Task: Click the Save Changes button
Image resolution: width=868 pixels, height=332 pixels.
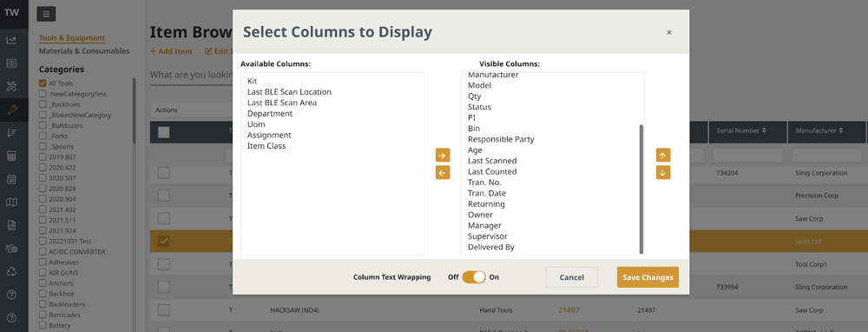Action: [648, 277]
